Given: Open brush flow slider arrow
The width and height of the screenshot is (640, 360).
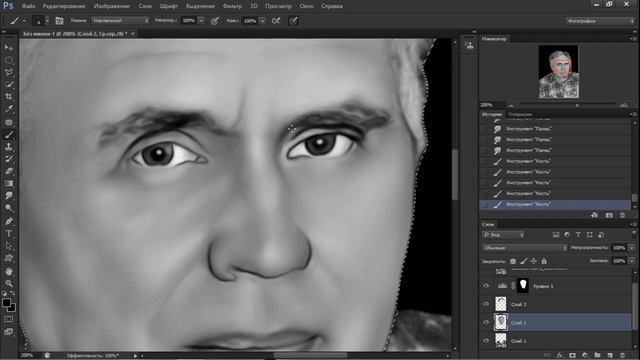Looking at the screenshot, I should (263, 20).
